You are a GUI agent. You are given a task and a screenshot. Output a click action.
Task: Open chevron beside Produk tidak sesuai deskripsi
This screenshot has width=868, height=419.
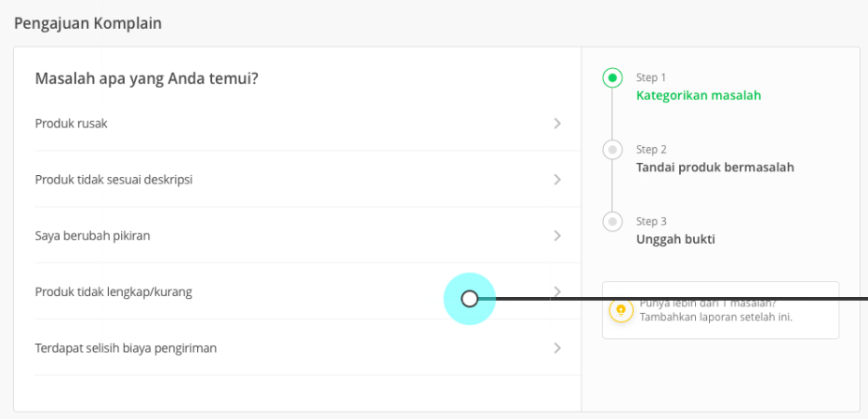pyautogui.click(x=557, y=180)
